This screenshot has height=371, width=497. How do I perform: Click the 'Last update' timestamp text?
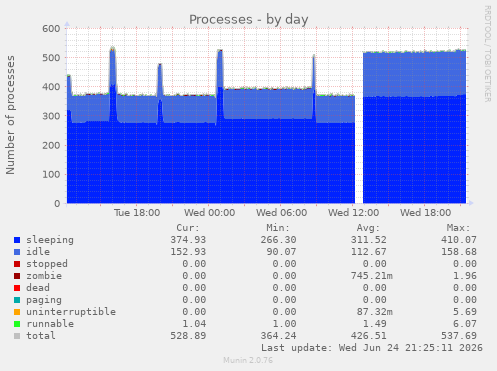372,348
